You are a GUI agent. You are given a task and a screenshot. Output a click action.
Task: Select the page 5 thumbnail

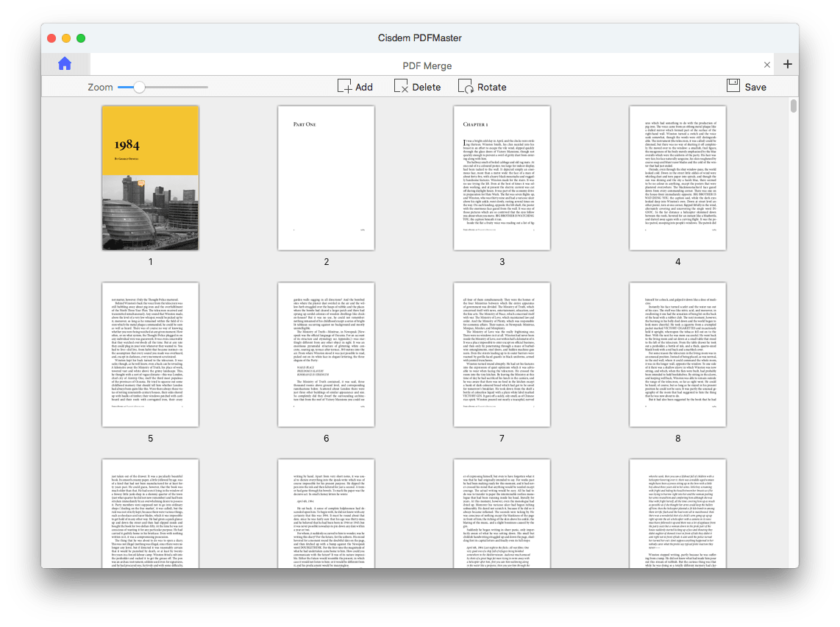point(150,354)
